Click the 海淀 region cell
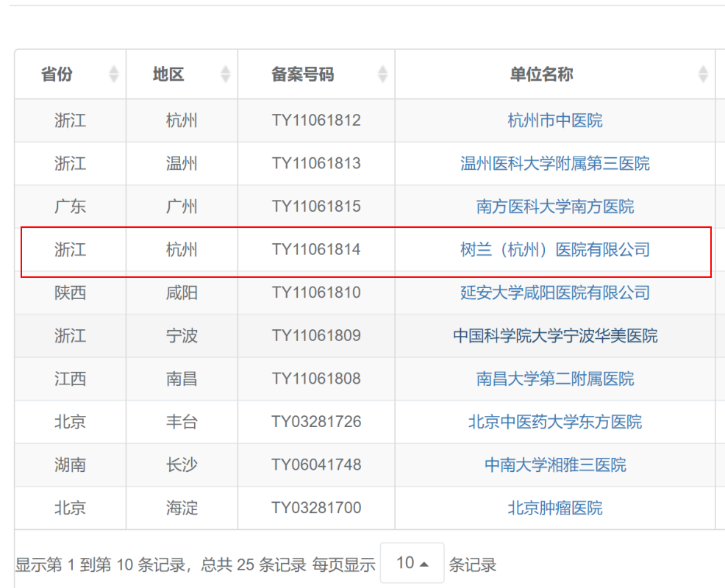Screen dimensions: 725x588 (182, 508)
